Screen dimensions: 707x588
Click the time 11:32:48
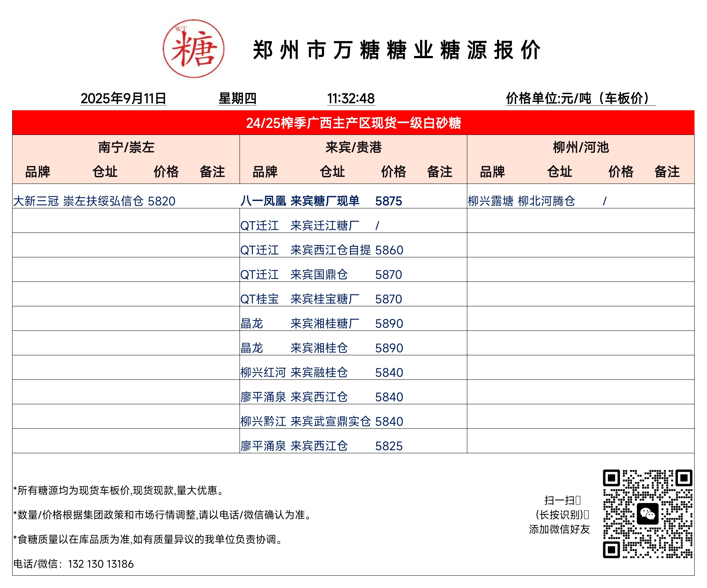351,99
